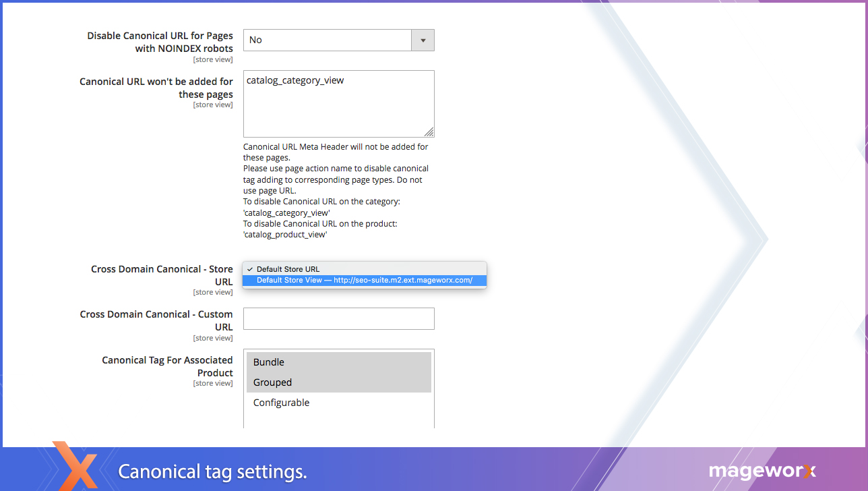Click 'Disable Canonical URL for Pages' label
This screenshot has width=868, height=491.
pyautogui.click(x=160, y=42)
